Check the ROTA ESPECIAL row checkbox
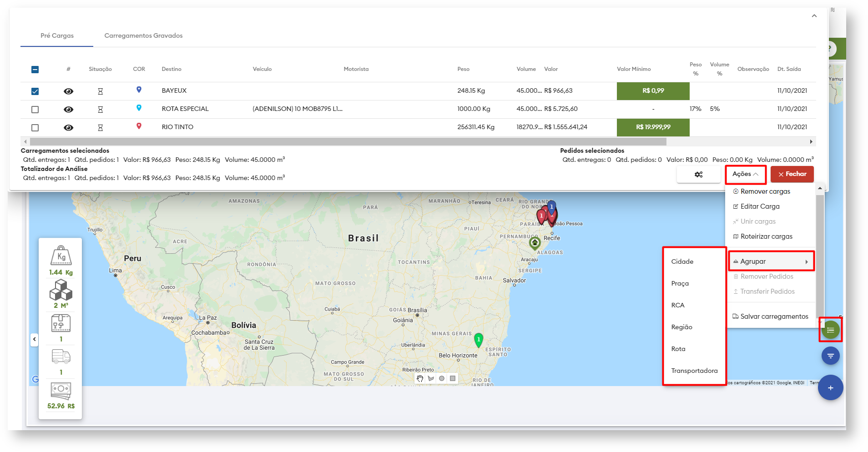The height and width of the screenshot is (452, 868). 35,110
